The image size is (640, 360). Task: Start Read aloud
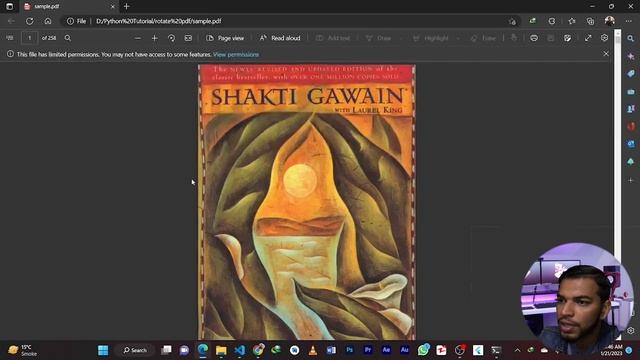tap(280, 38)
